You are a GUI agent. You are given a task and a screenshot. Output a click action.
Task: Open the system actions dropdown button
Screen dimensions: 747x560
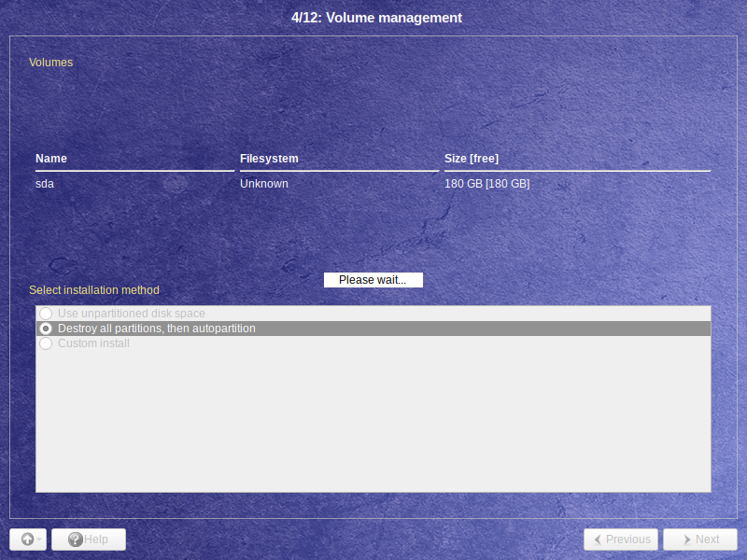pos(28,539)
